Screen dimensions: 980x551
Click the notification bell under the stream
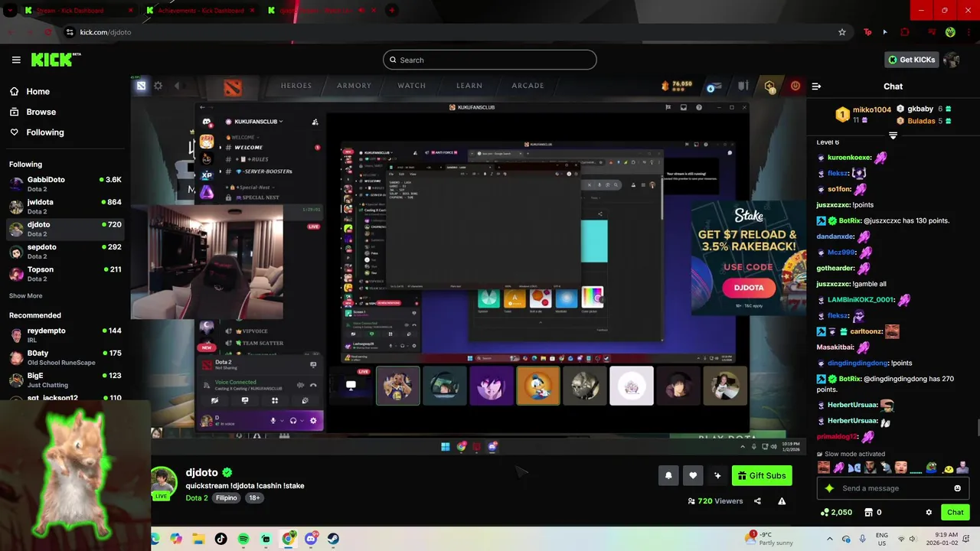(668, 475)
